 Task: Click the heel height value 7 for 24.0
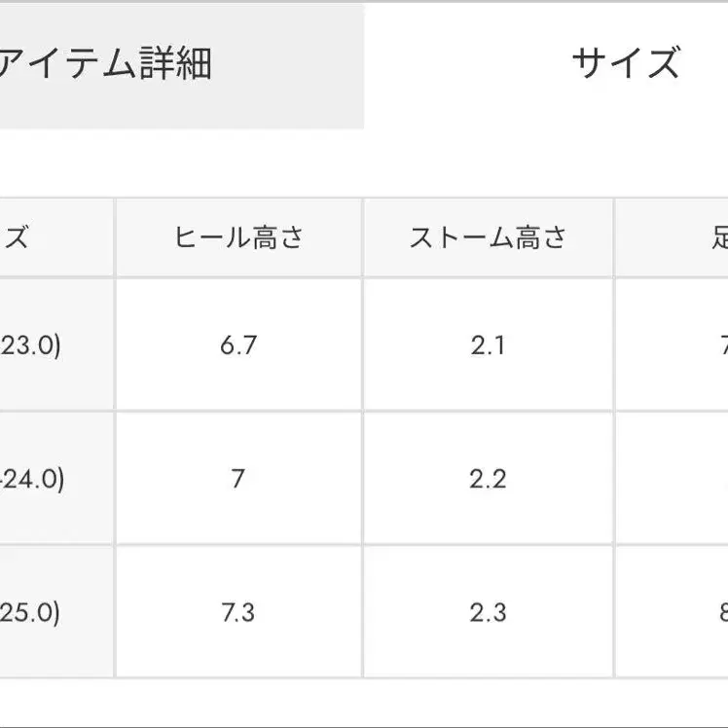pyautogui.click(x=238, y=479)
